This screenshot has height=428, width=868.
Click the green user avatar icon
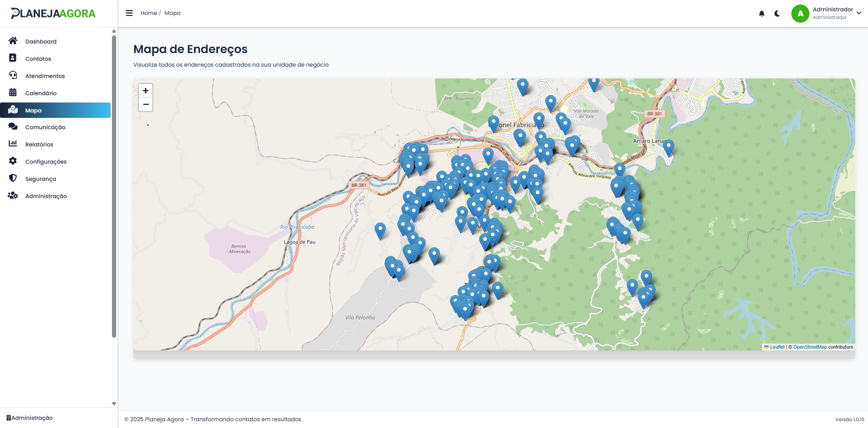click(x=800, y=14)
